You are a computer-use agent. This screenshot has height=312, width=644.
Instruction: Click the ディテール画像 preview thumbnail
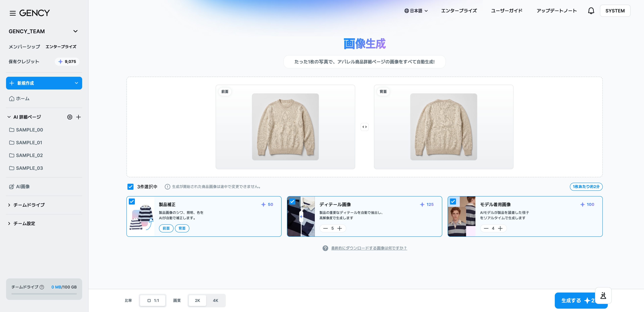click(301, 217)
